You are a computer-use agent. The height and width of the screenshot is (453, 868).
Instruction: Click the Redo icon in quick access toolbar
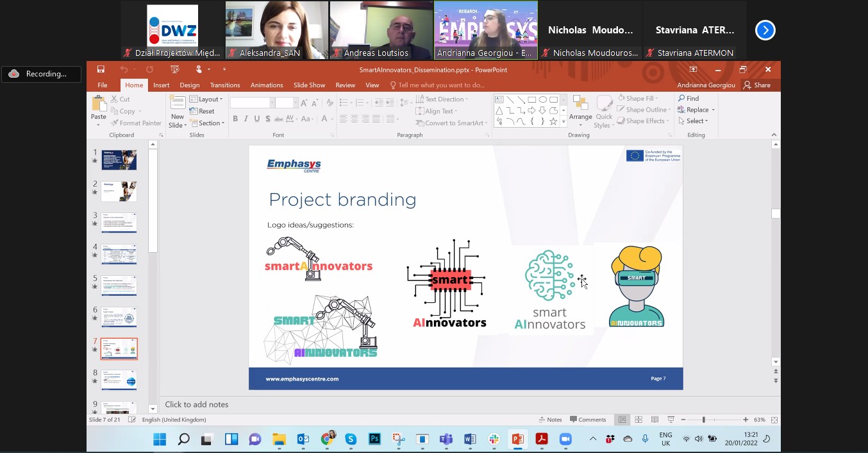click(x=149, y=69)
